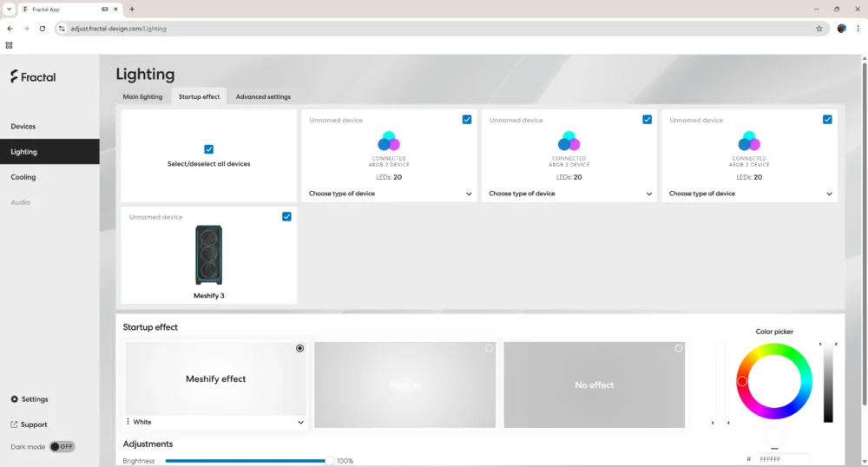Click the 100% brightness value
Image resolution: width=868 pixels, height=467 pixels.
[x=345, y=460]
